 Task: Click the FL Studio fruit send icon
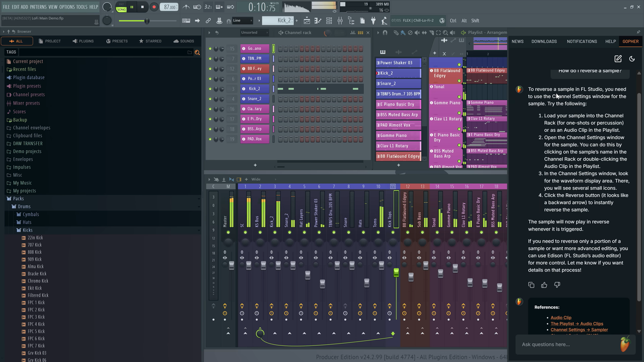click(x=624, y=344)
